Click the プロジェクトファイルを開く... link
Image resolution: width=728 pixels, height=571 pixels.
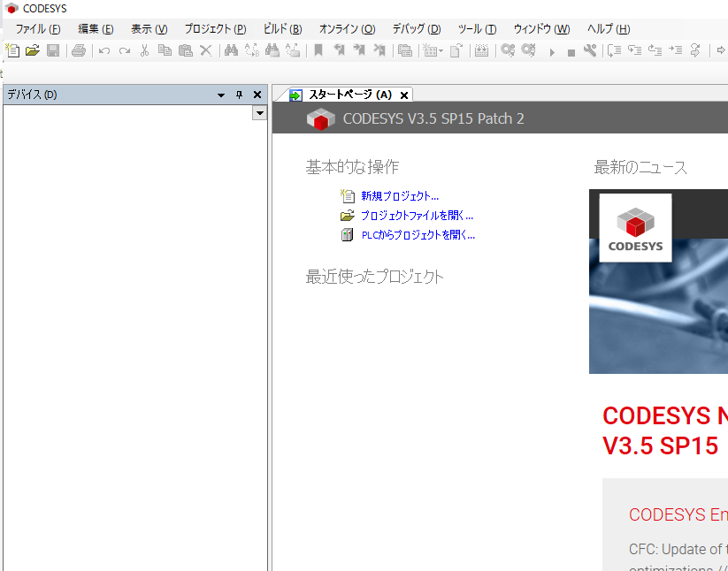417,216
